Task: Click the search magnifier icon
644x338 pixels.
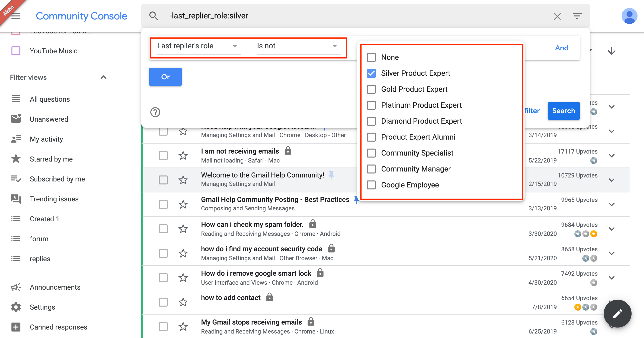Action: click(x=154, y=16)
